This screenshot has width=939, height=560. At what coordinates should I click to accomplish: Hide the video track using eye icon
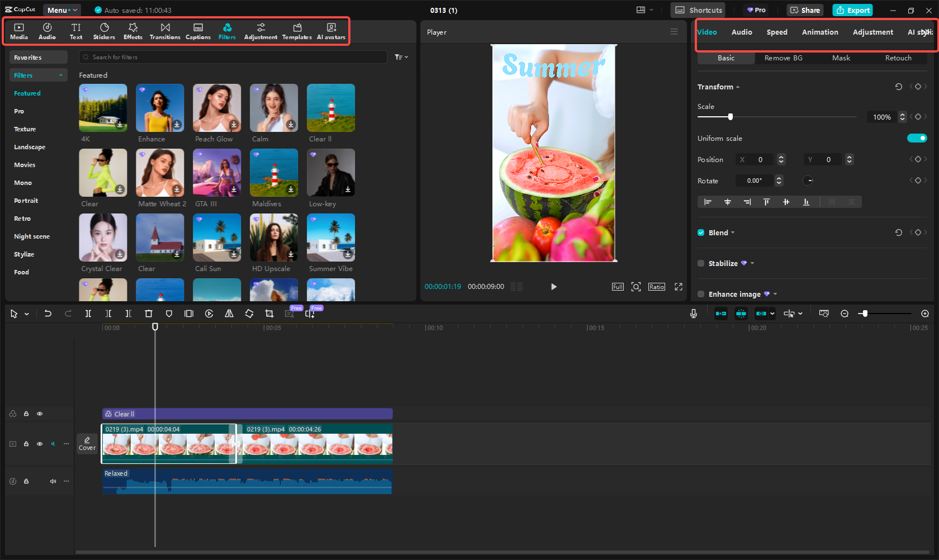pos(40,444)
